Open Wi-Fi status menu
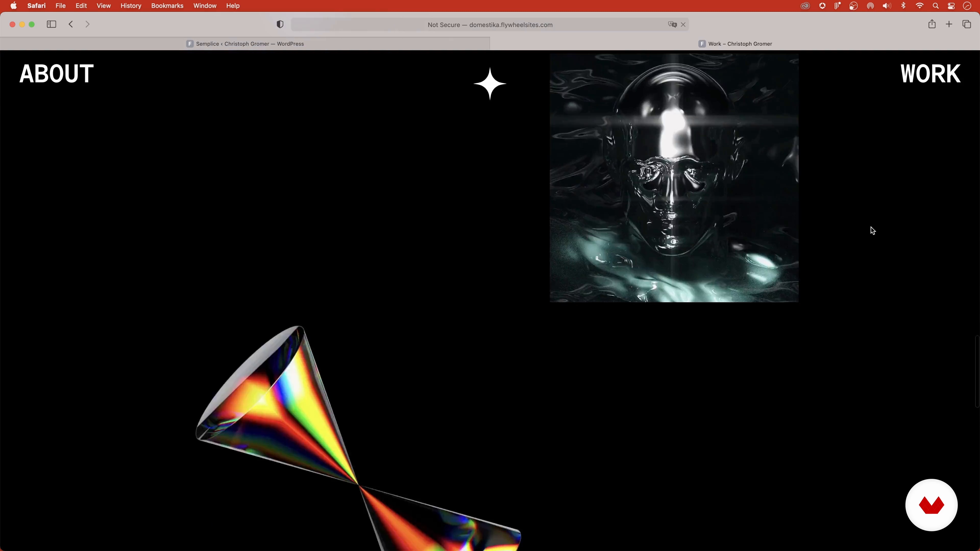Image resolution: width=980 pixels, height=551 pixels. [920, 6]
